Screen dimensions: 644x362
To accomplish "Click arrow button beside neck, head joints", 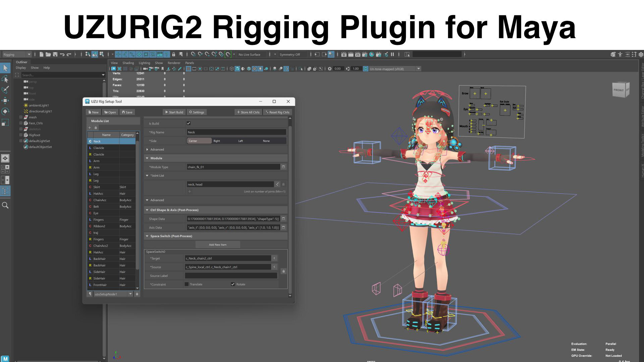I will 277,184.
